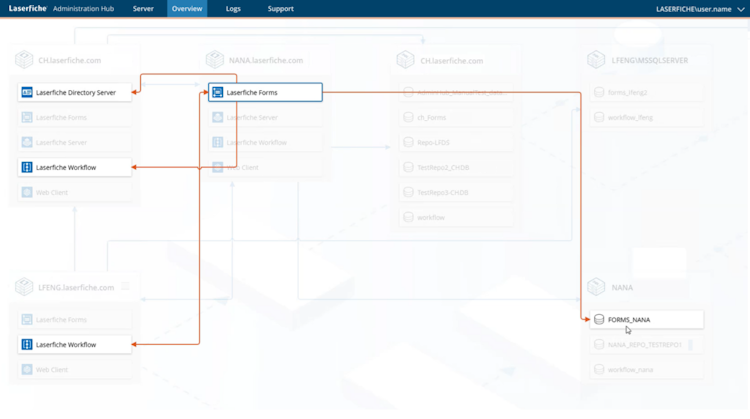Click the Laserfiche logo in the header
The image size is (750, 419).
point(28,8)
